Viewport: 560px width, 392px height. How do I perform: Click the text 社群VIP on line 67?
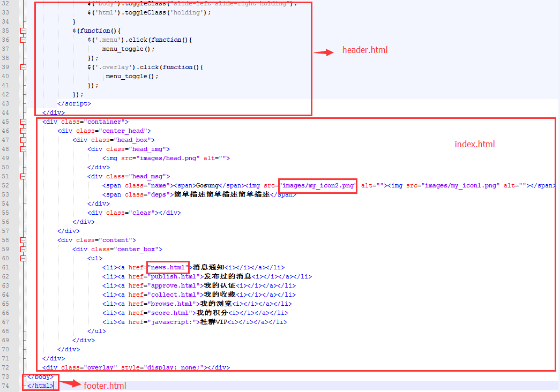214,322
